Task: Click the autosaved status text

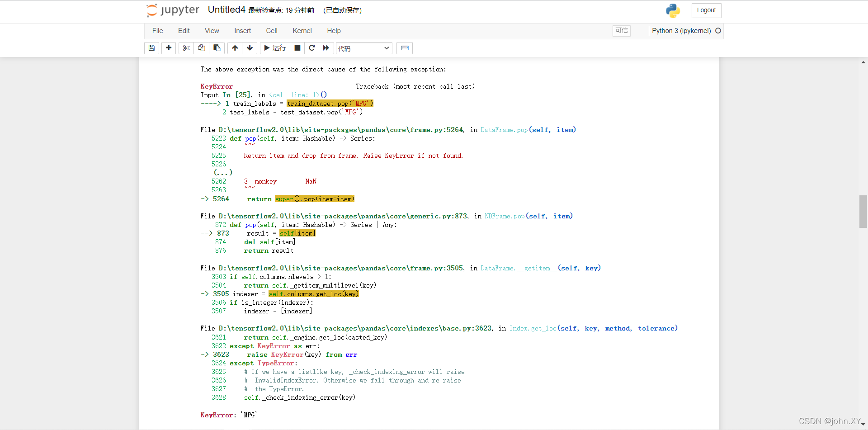Action: (342, 10)
